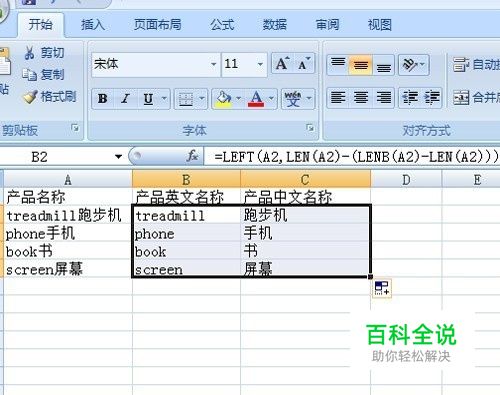Open the Auto Fill Options icon
The width and height of the screenshot is (500, 395).
coord(382,288)
